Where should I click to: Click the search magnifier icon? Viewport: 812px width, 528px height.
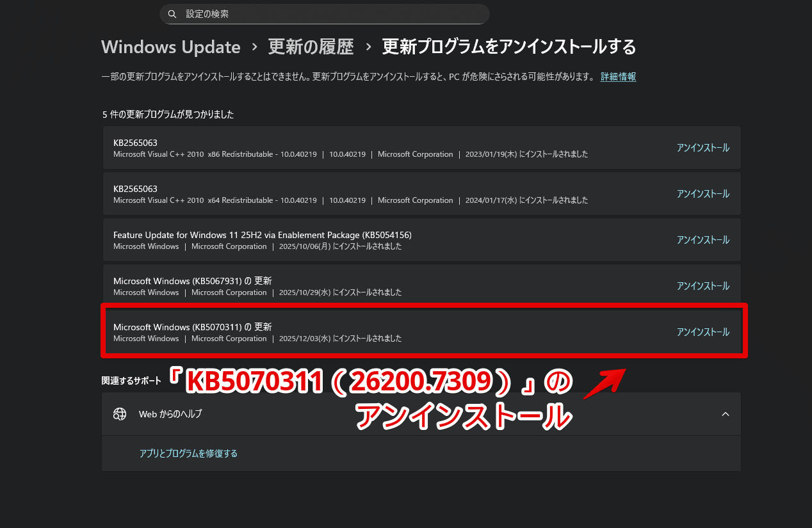(172, 13)
